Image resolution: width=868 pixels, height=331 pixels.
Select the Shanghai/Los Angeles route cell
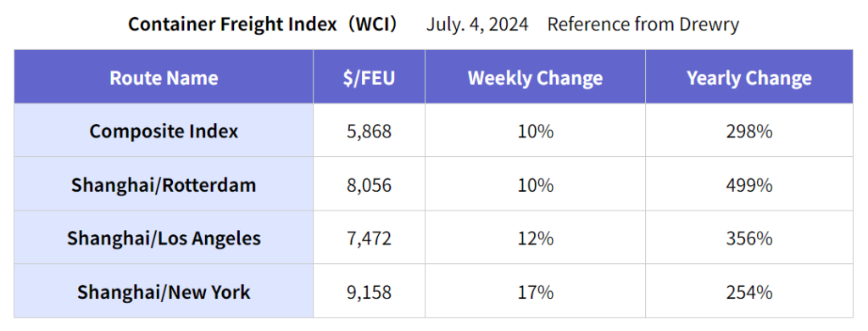[164, 238]
